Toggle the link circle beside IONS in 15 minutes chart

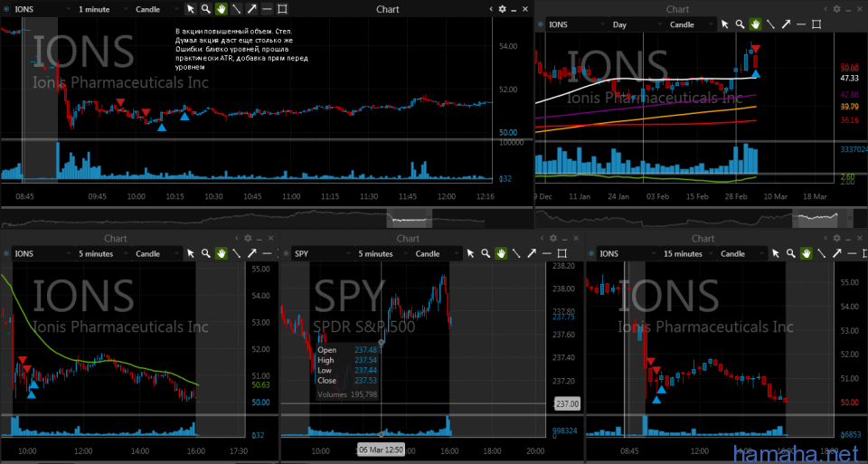click(x=591, y=253)
